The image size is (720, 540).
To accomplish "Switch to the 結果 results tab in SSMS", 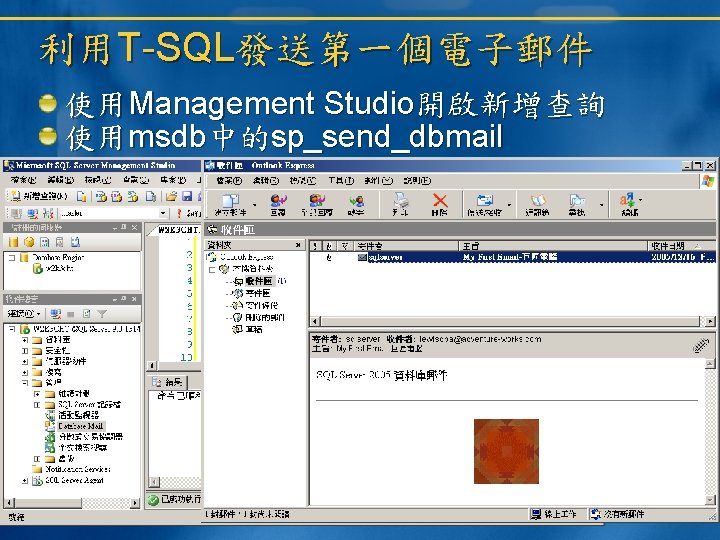I will [169, 382].
